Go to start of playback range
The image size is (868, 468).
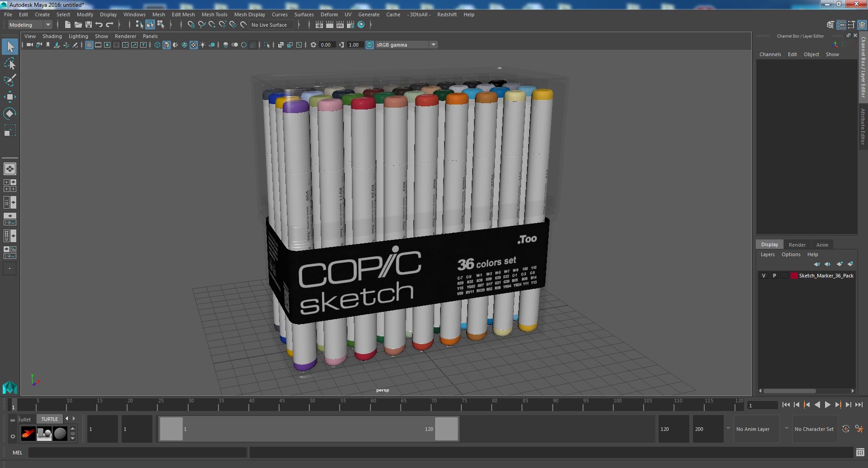point(786,405)
